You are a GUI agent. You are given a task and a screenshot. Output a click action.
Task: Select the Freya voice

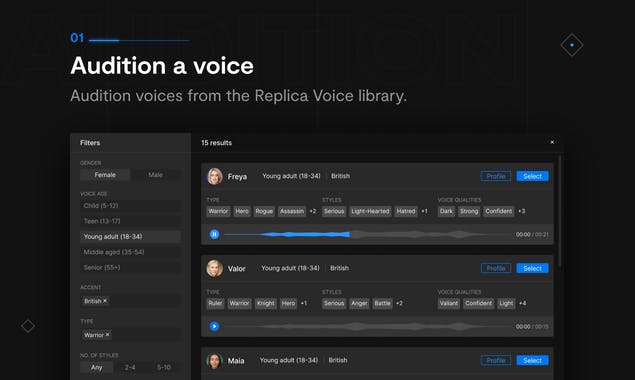(x=533, y=176)
